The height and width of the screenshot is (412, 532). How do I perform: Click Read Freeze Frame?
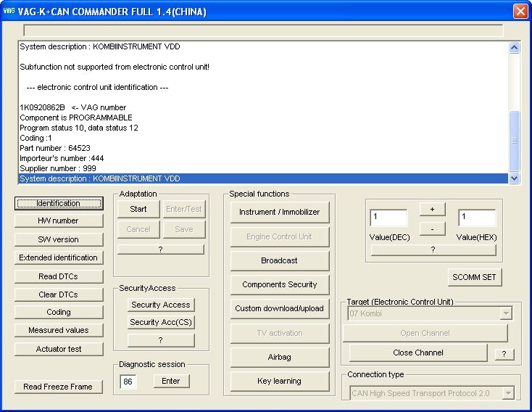point(59,387)
